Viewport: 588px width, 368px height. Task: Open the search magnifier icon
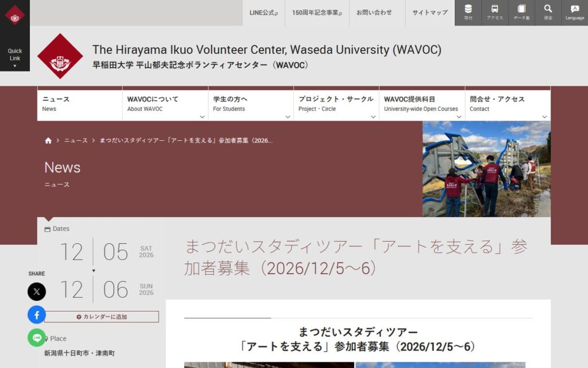point(548,13)
